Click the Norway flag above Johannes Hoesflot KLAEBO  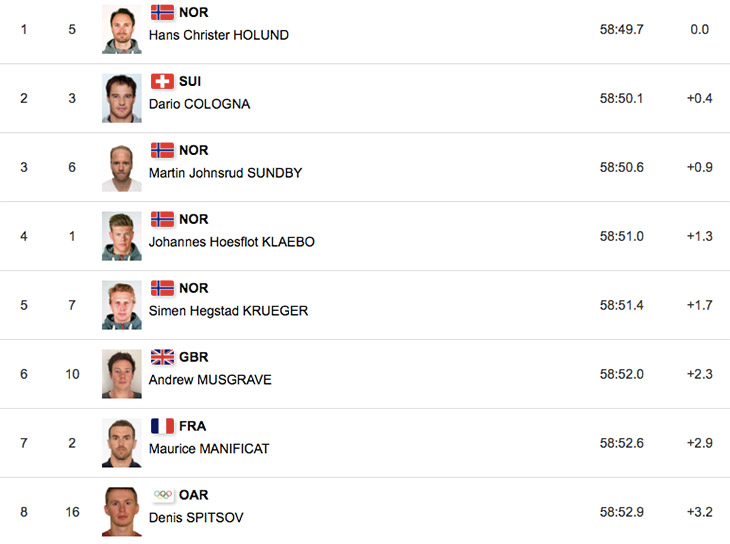click(x=162, y=219)
